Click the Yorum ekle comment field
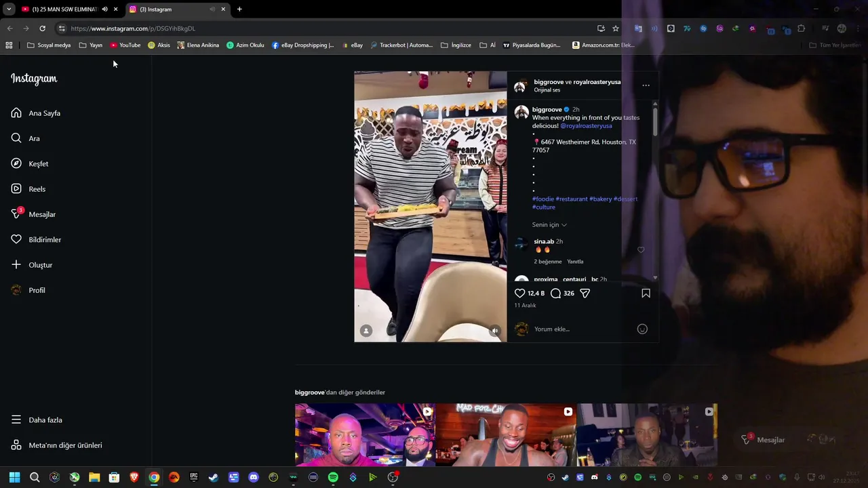 coord(583,329)
